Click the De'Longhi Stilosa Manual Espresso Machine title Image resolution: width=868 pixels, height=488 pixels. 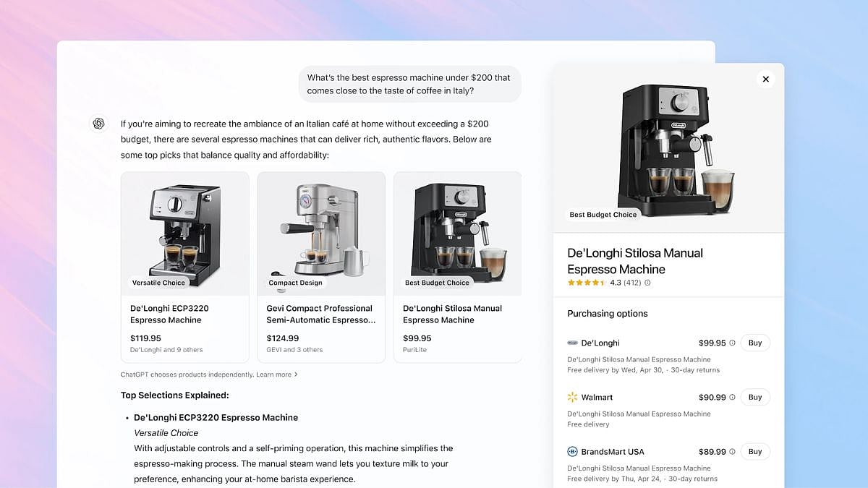[x=634, y=261]
